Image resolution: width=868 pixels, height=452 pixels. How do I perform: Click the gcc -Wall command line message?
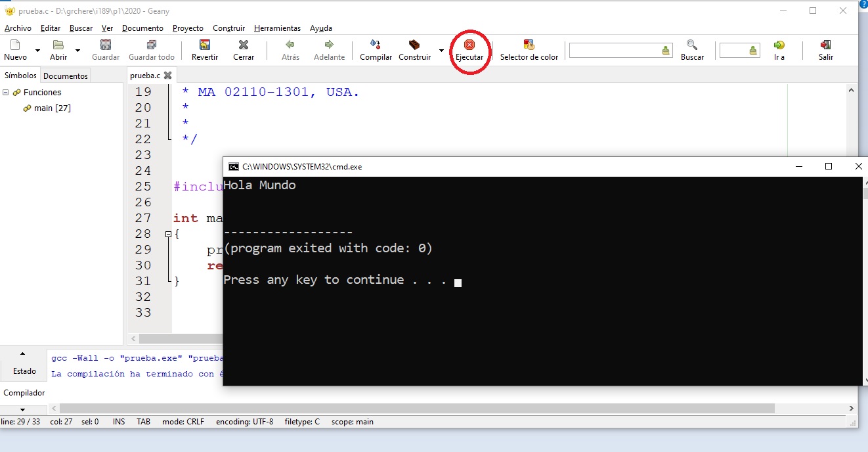pos(137,358)
